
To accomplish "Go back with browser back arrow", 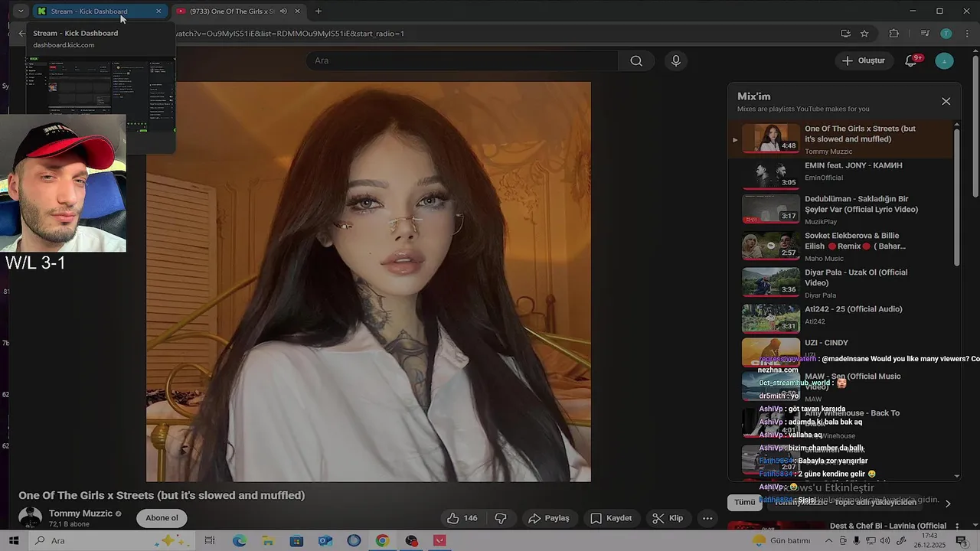I will (x=21, y=34).
